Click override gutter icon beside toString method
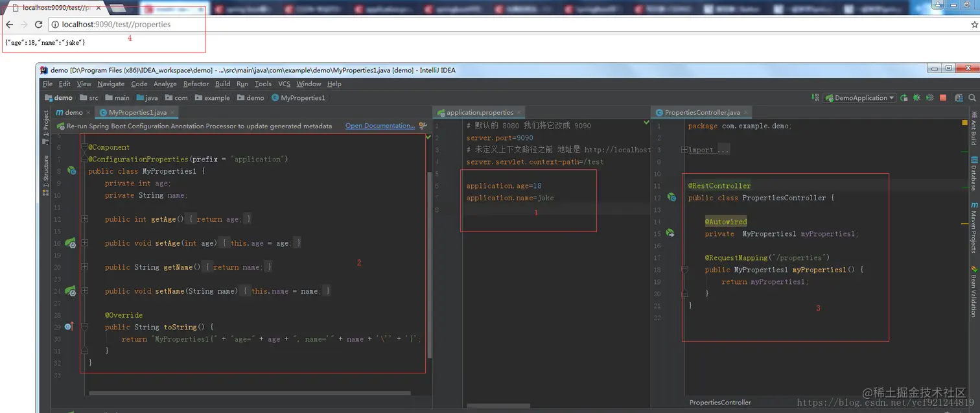This screenshot has height=413, width=980. (x=69, y=327)
